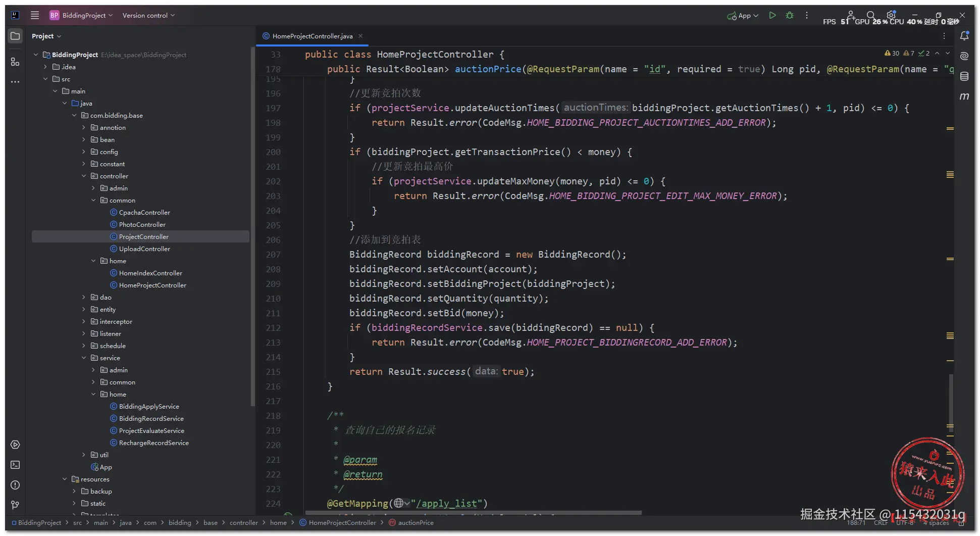This screenshot has width=980, height=536.
Task: Click the 30 warnings indicator
Action: pos(892,53)
